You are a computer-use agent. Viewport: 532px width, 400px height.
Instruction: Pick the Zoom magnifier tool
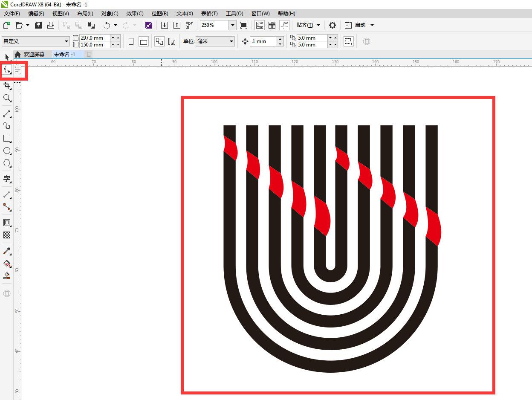7,98
